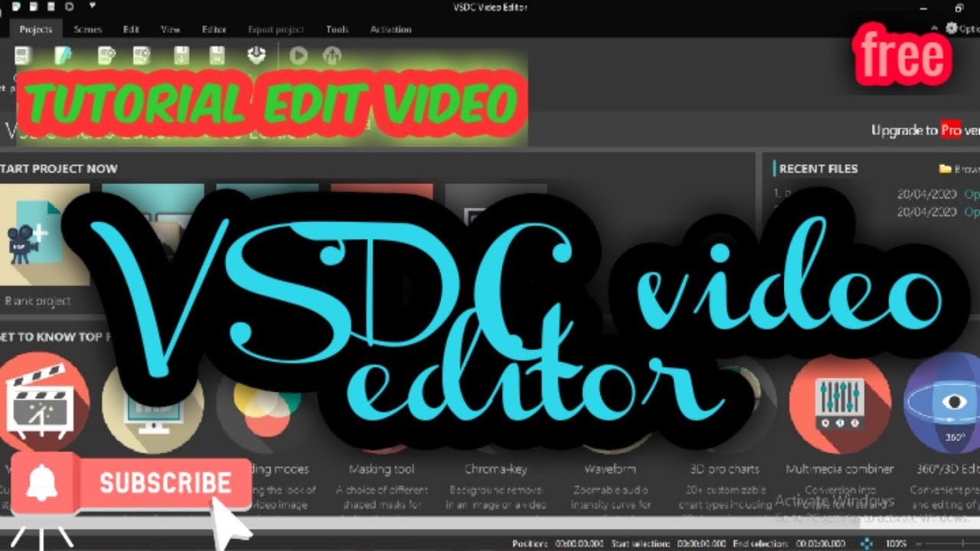Open the Tools tab

[x=337, y=29]
